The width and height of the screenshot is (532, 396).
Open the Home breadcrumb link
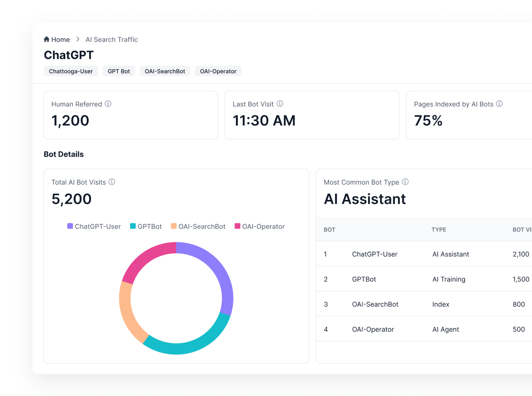click(61, 40)
